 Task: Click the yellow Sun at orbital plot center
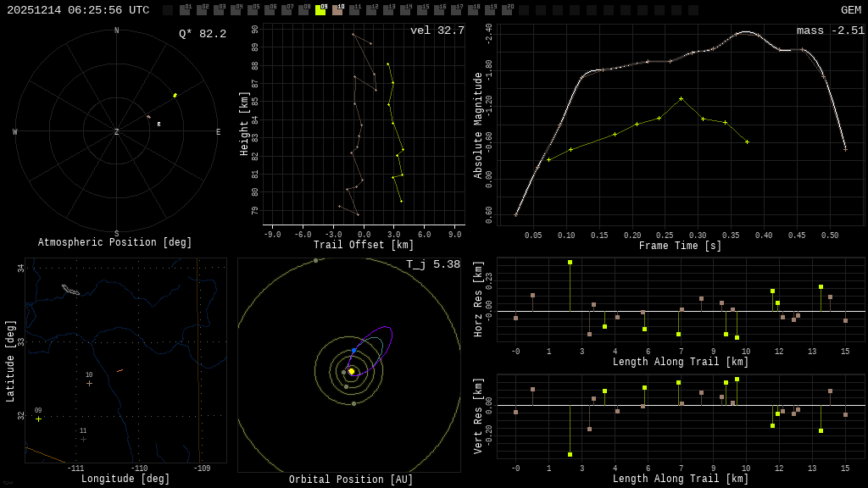click(352, 371)
